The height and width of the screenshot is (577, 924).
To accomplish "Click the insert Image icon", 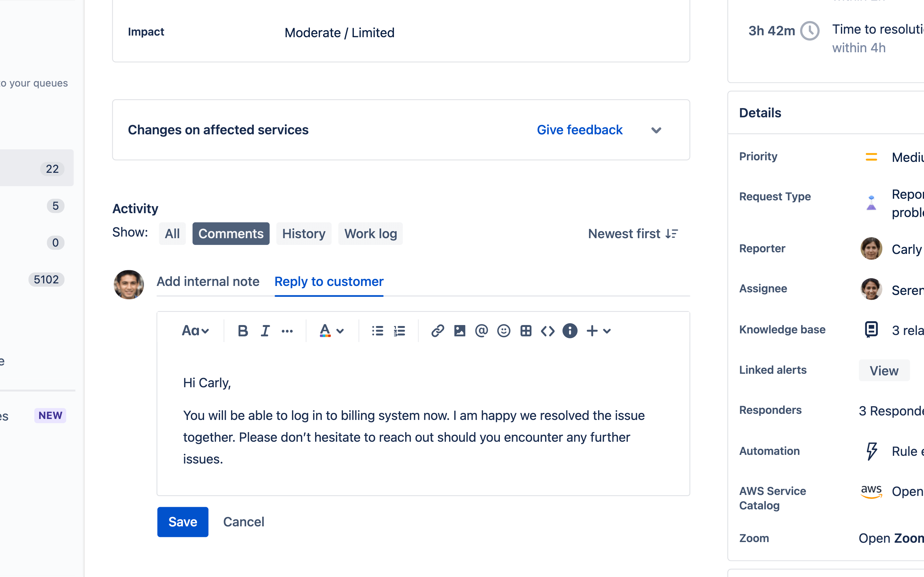I will tap(459, 330).
